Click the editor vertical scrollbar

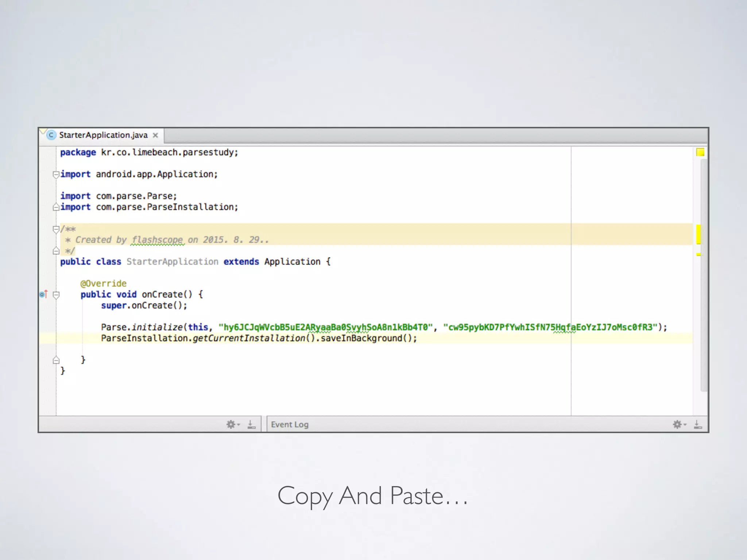pos(704,275)
